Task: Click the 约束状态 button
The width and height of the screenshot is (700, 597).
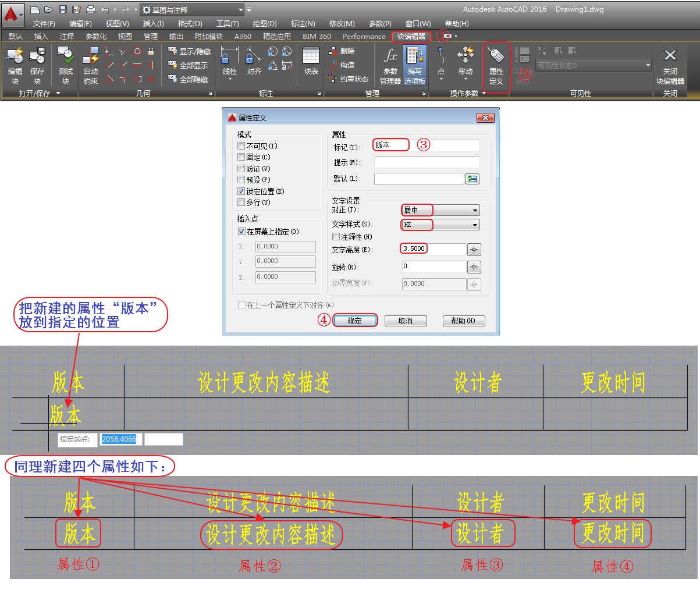Action: tap(349, 79)
